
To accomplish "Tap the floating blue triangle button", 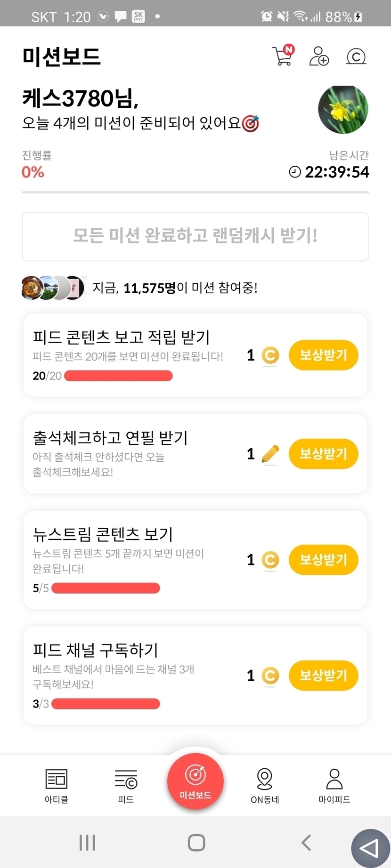I will (x=370, y=848).
